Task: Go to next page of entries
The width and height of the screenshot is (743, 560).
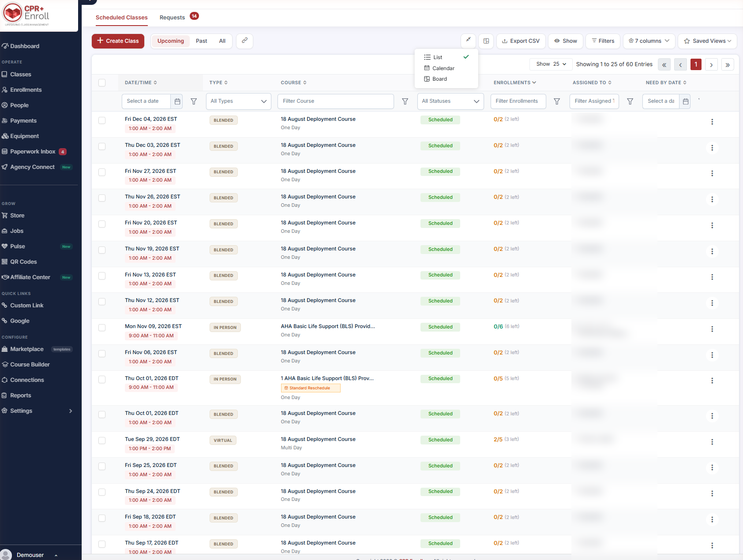Action: pos(711,64)
